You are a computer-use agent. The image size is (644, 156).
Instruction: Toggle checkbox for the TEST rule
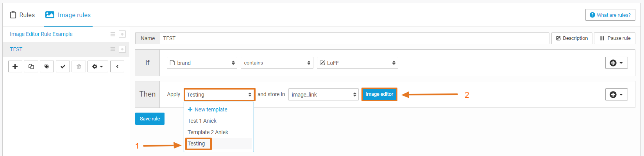click(x=122, y=49)
